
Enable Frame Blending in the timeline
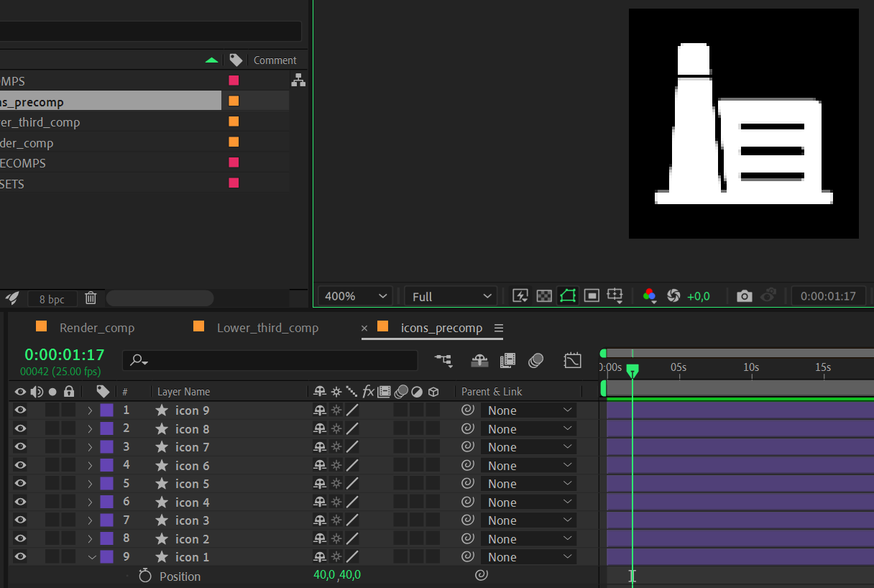[x=507, y=360]
